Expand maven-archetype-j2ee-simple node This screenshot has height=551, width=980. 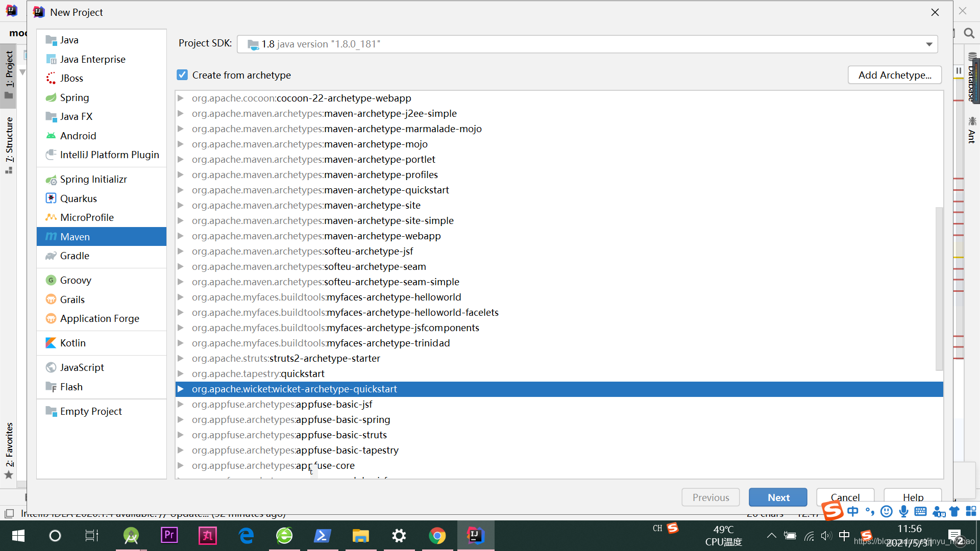pos(181,113)
